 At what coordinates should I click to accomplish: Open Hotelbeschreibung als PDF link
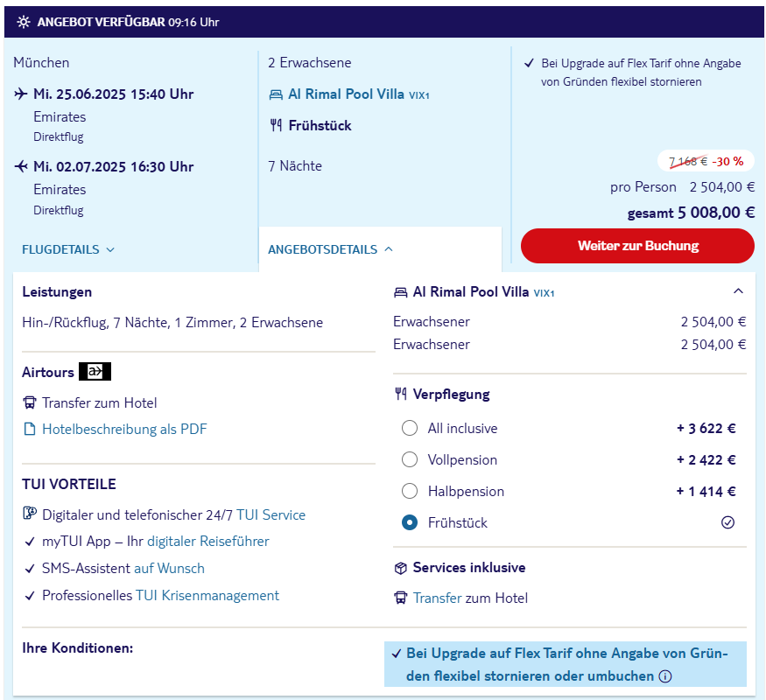tap(124, 429)
